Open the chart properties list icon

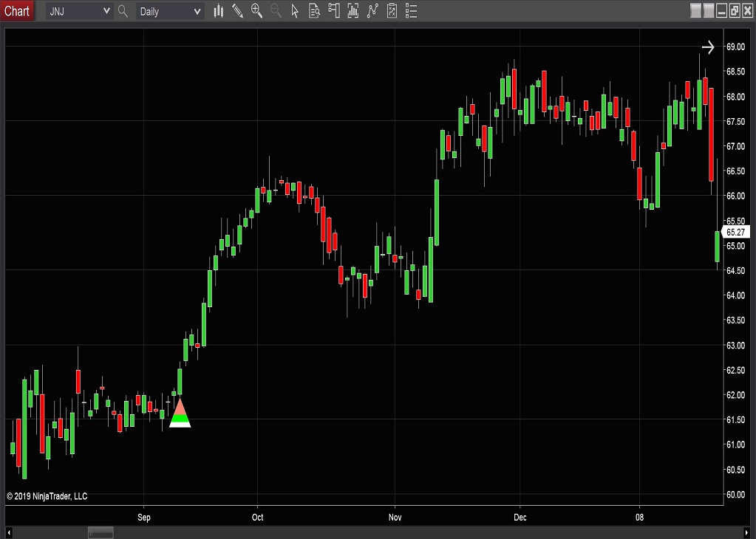tap(411, 11)
